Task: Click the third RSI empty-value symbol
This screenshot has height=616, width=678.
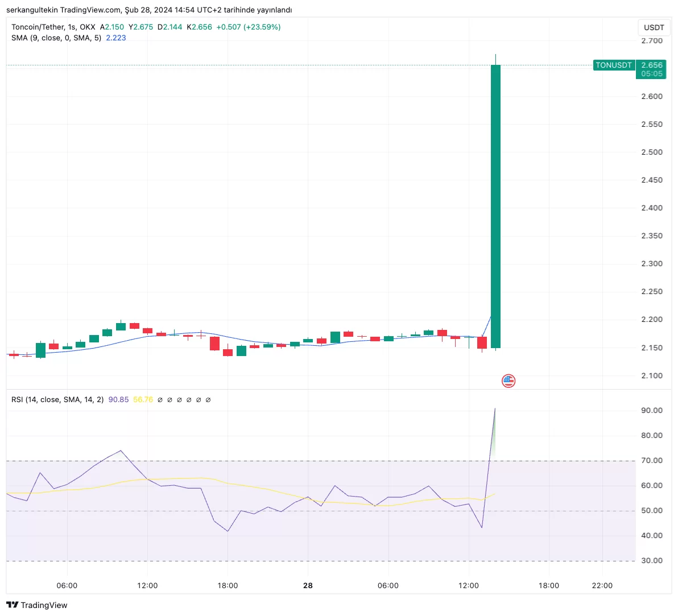Action: click(x=179, y=400)
